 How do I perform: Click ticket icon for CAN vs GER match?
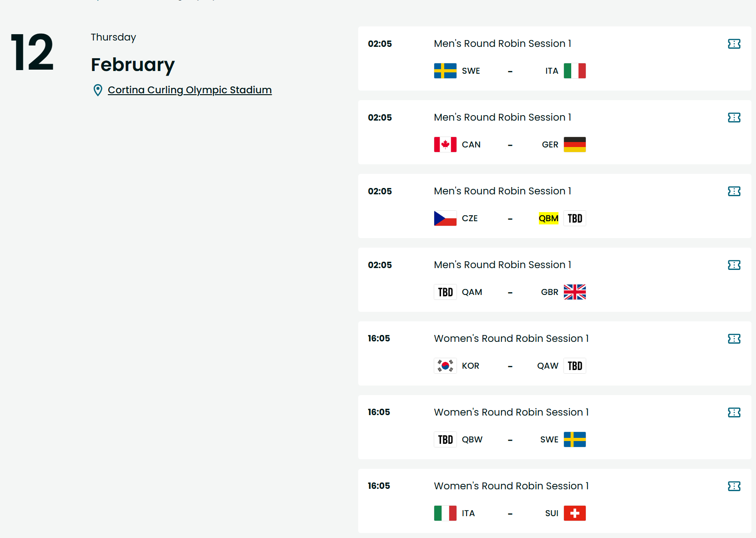(734, 117)
